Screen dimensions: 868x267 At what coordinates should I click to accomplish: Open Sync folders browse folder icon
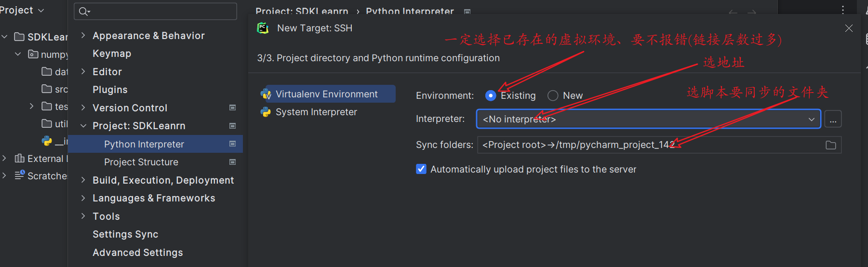(x=831, y=145)
